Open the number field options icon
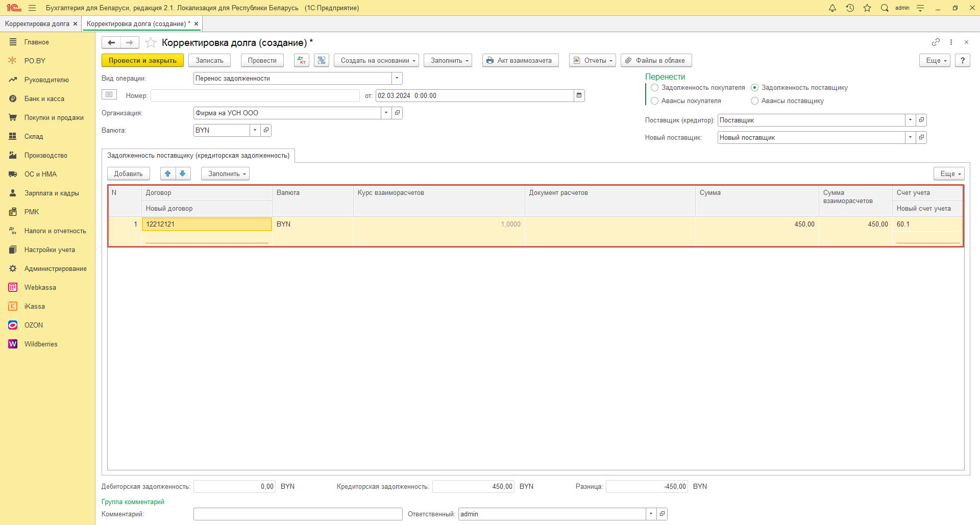This screenshot has height=525, width=980. (x=109, y=94)
